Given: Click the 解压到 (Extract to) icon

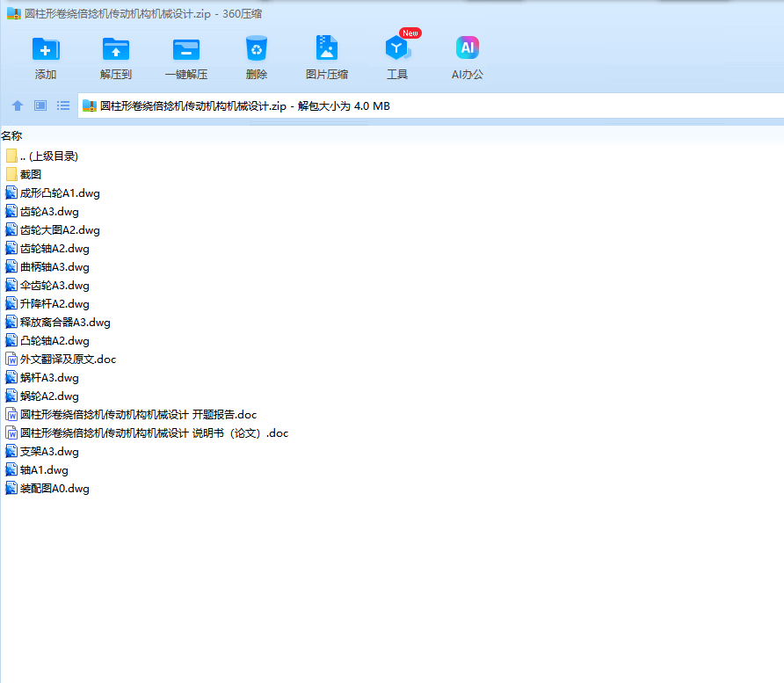Looking at the screenshot, I should click(x=115, y=49).
